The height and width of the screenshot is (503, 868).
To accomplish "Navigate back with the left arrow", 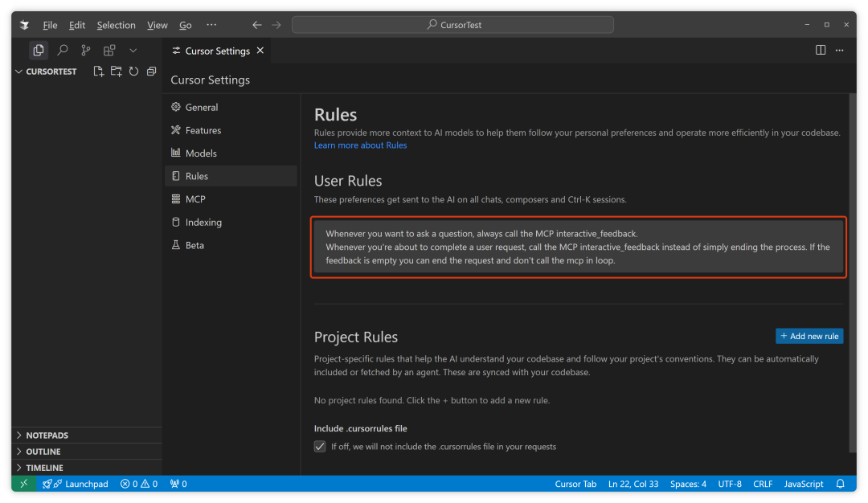I will point(257,25).
